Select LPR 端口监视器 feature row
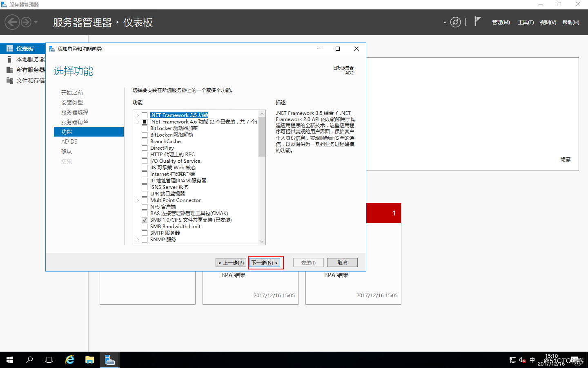This screenshot has height=368, width=588. (167, 194)
